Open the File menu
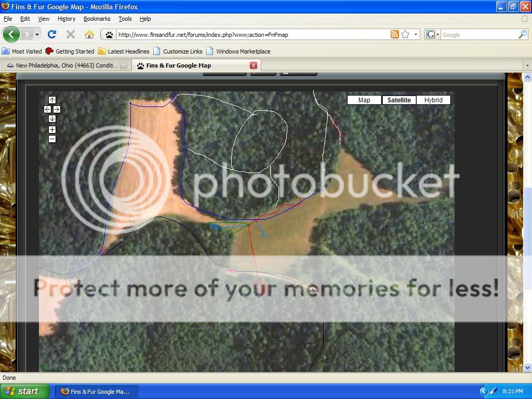 pyautogui.click(x=8, y=19)
